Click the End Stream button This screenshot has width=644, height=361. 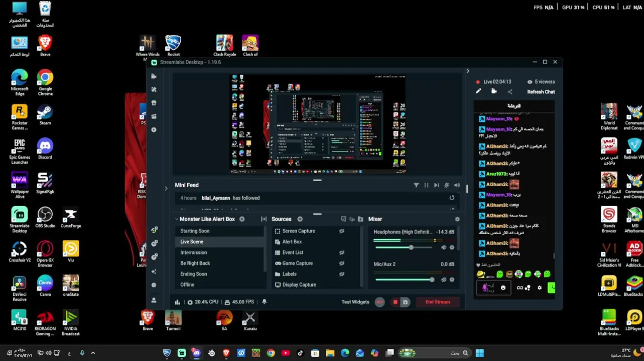pyautogui.click(x=438, y=302)
